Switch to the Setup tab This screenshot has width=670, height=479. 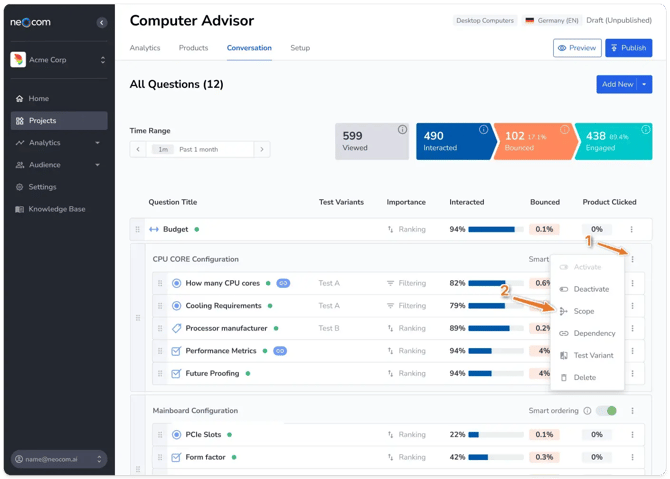point(300,48)
